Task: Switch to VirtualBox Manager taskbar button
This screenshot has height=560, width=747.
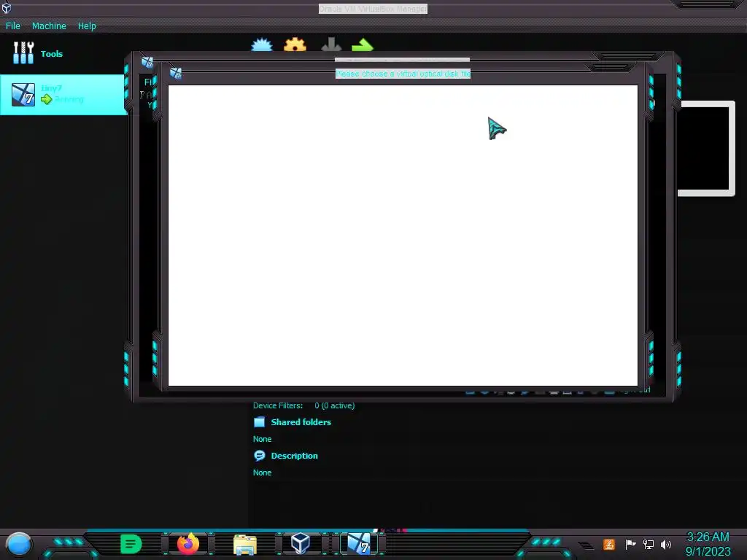Action: point(301,543)
